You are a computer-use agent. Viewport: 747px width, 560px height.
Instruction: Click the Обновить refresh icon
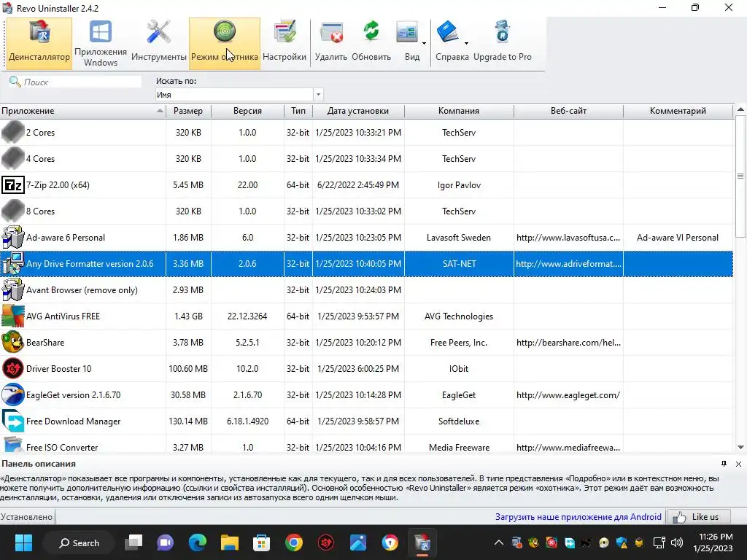(x=371, y=32)
